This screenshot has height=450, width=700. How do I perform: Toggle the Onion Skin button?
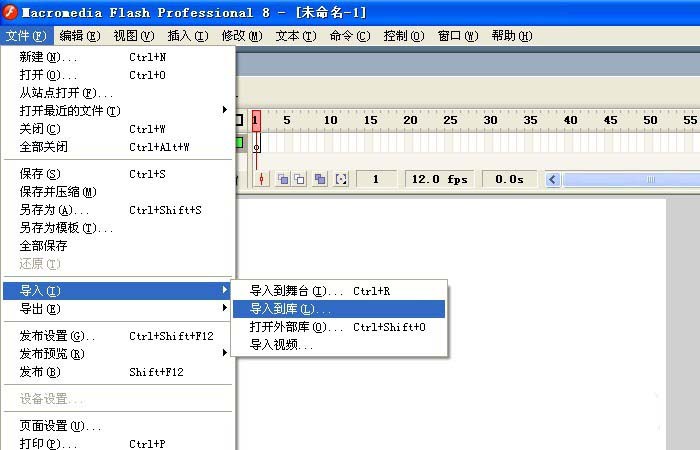pos(283,179)
